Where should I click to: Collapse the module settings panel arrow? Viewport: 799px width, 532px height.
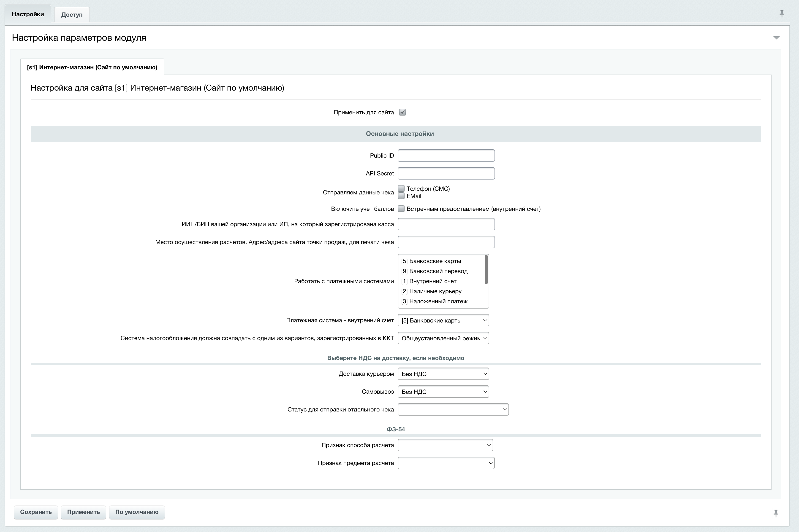point(776,37)
